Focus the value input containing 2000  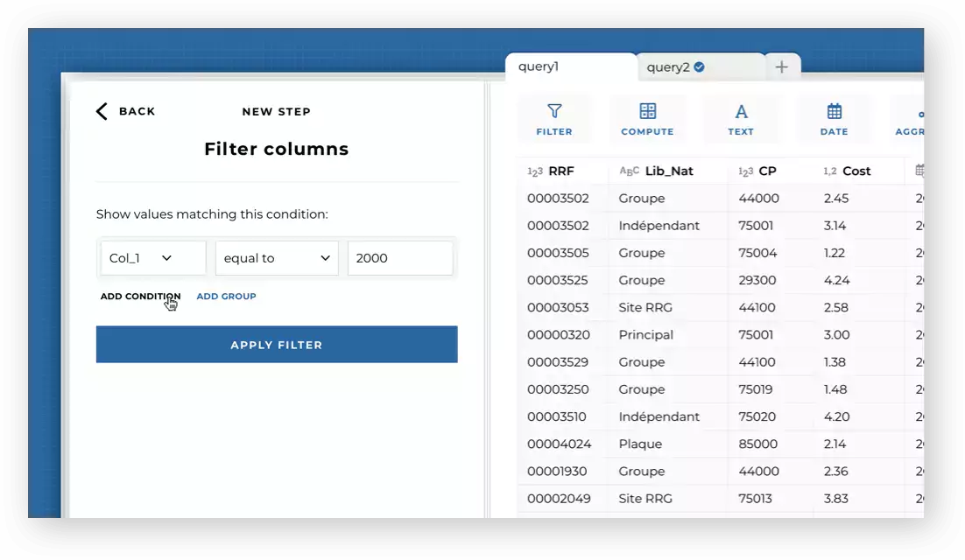400,258
